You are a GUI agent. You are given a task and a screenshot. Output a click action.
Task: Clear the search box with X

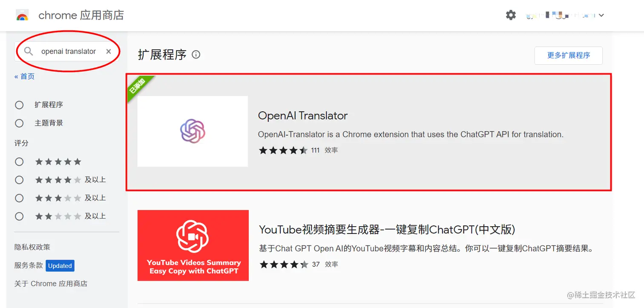click(x=109, y=52)
